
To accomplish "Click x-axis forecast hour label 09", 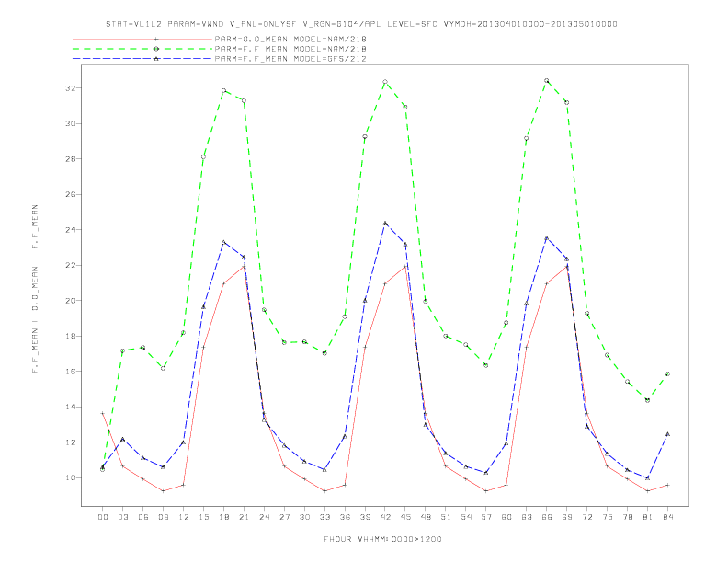I will (164, 517).
